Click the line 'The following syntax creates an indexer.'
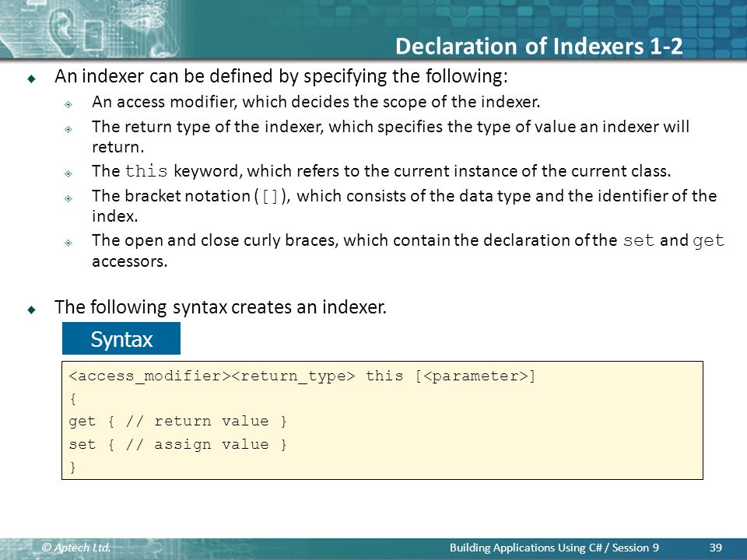 pyautogui.click(x=220, y=307)
